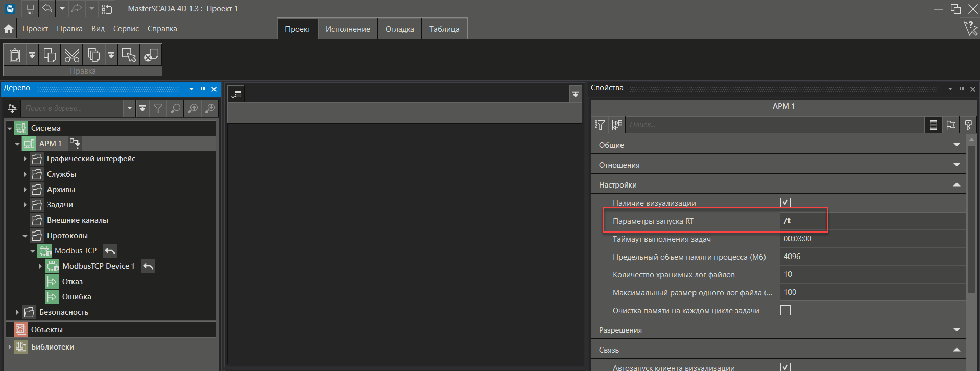Expand the 'Архивы' tree node
This screenshot has width=980, height=371.
coord(25,190)
